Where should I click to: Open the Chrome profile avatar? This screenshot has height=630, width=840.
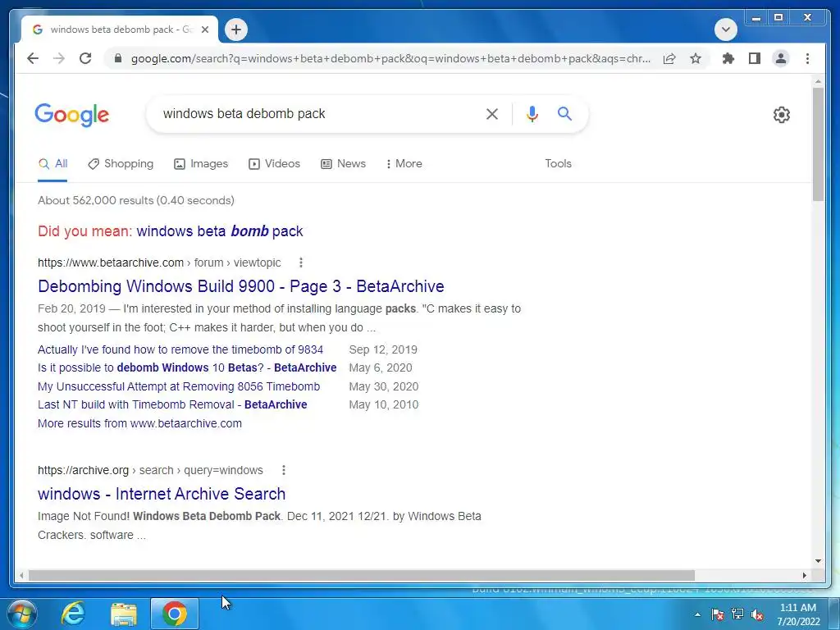781,58
